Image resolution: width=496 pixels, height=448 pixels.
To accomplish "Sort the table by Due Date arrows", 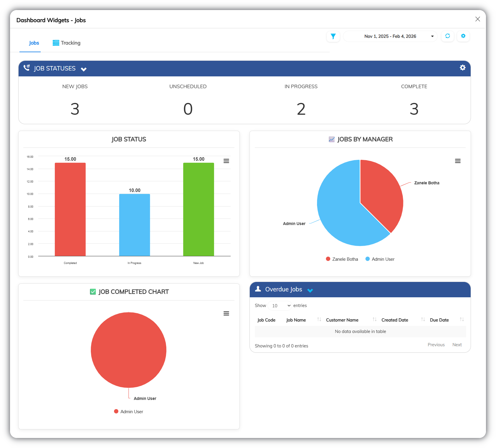I will click(x=462, y=319).
